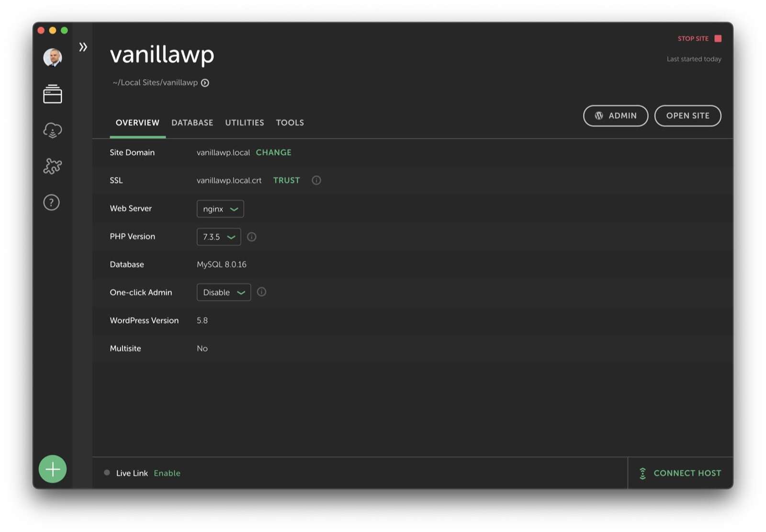The height and width of the screenshot is (532, 766).
Task: Open One-click Admin Disable dropdown
Action: click(224, 292)
